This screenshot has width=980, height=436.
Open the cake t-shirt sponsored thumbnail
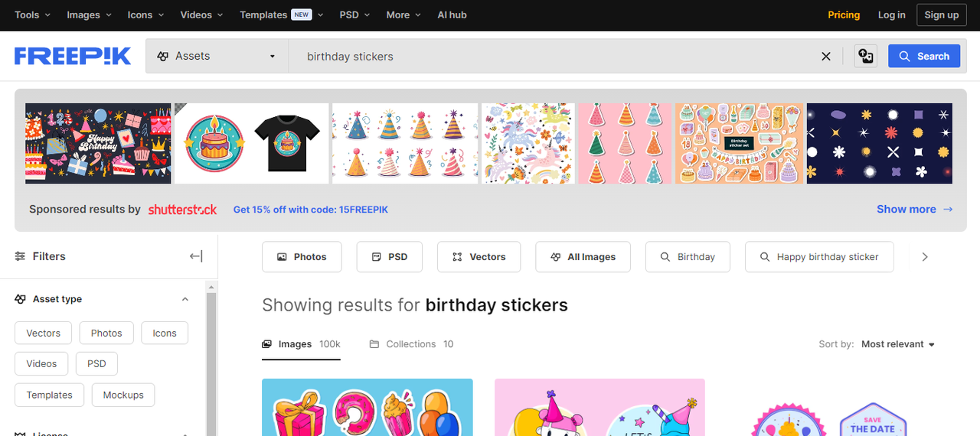pyautogui.click(x=252, y=144)
